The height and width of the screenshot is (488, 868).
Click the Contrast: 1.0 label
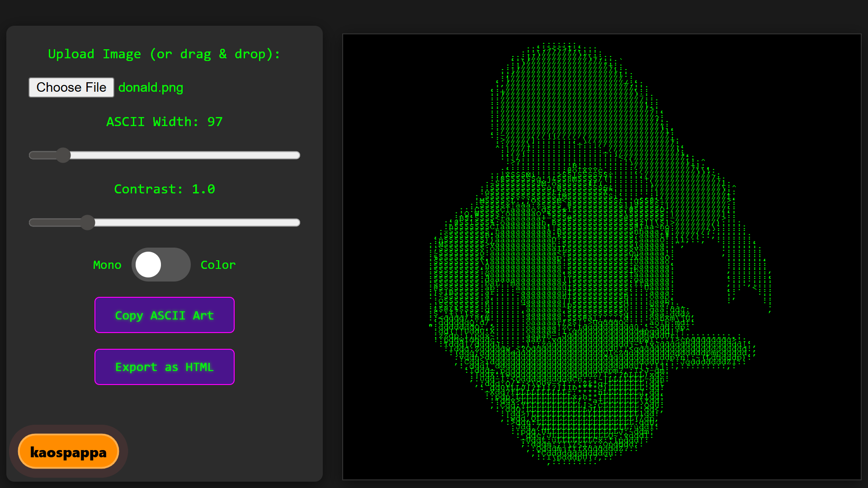[164, 189]
